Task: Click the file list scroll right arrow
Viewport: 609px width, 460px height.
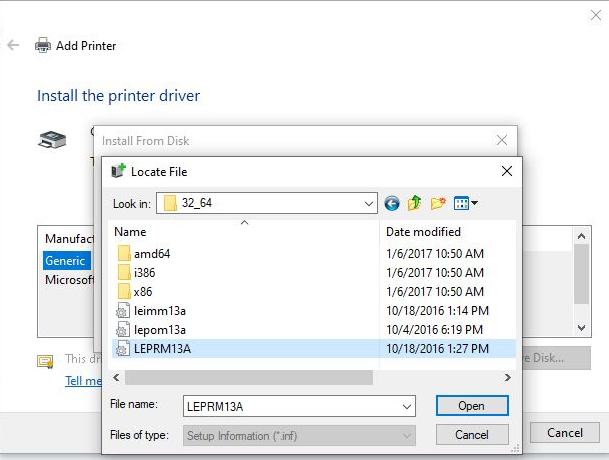Action: (508, 377)
